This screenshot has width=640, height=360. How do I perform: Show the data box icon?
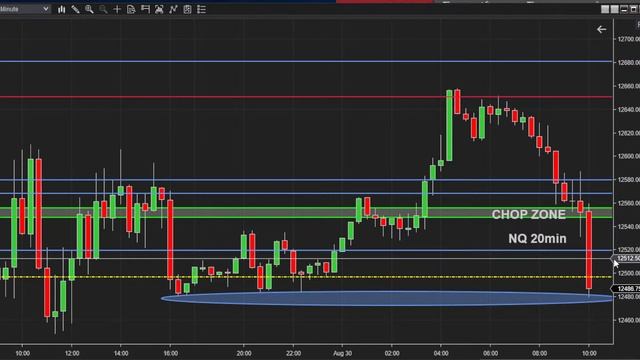point(131,9)
